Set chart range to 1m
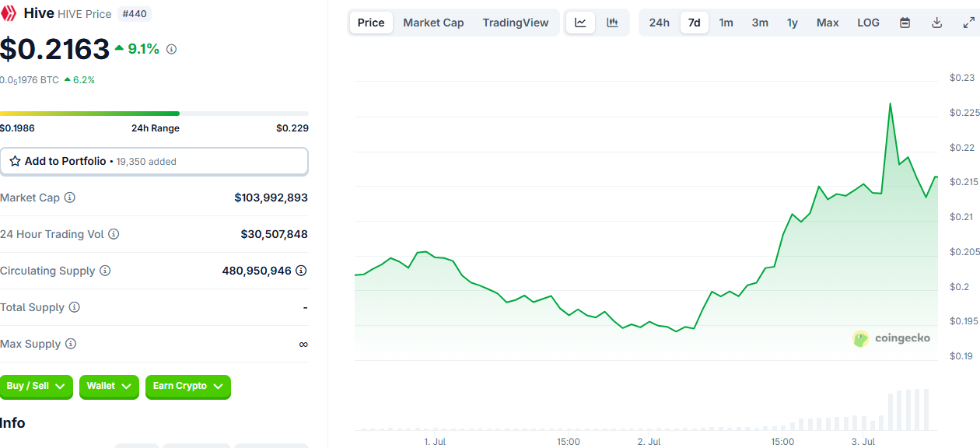 click(x=726, y=23)
